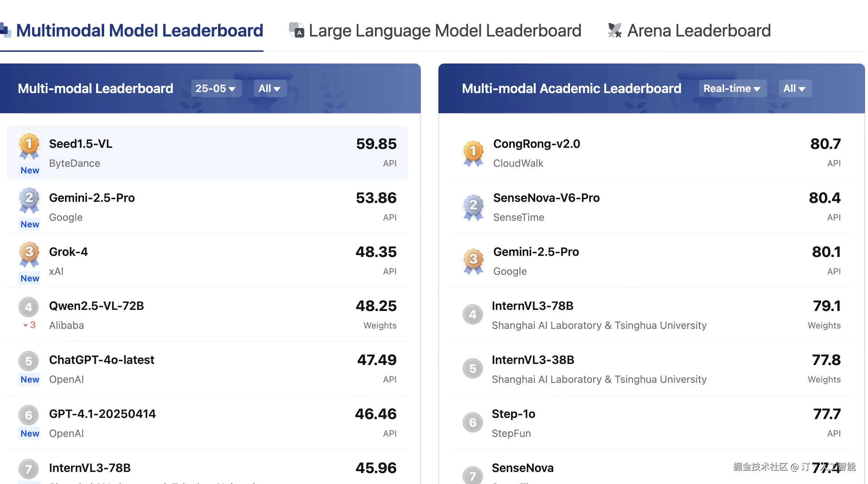Viewport: 868px width, 484px height.
Task: Select the Multimodal Model Leaderboard tab
Action: (139, 31)
